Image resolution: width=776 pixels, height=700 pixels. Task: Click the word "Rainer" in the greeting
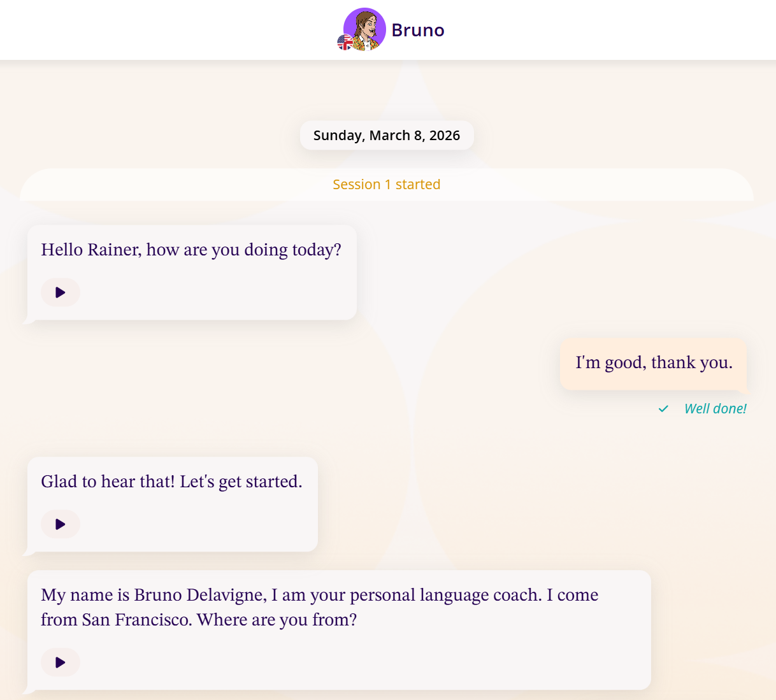(x=113, y=250)
